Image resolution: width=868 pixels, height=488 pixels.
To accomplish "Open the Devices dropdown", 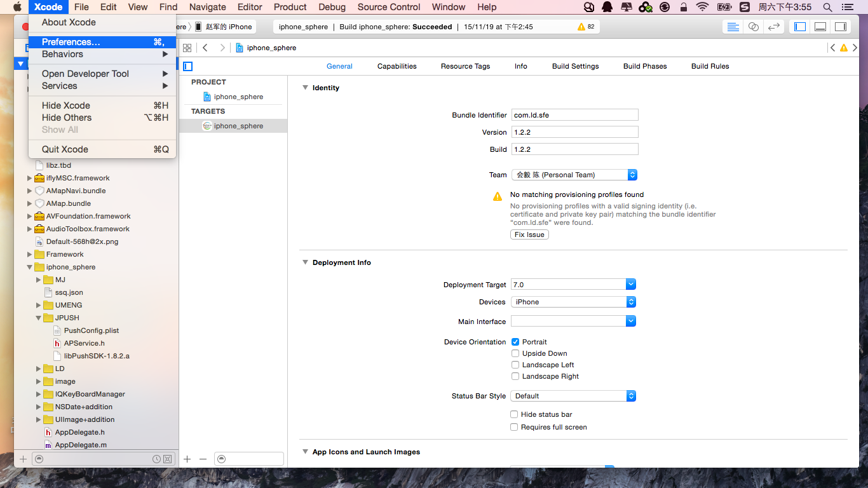I will (573, 302).
